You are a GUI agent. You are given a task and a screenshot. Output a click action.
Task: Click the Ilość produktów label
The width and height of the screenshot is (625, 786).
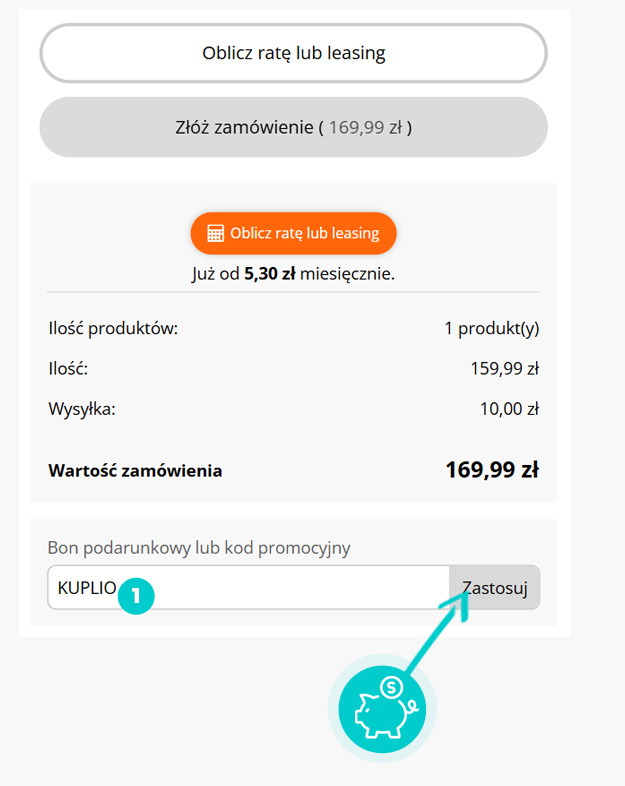click(x=113, y=329)
